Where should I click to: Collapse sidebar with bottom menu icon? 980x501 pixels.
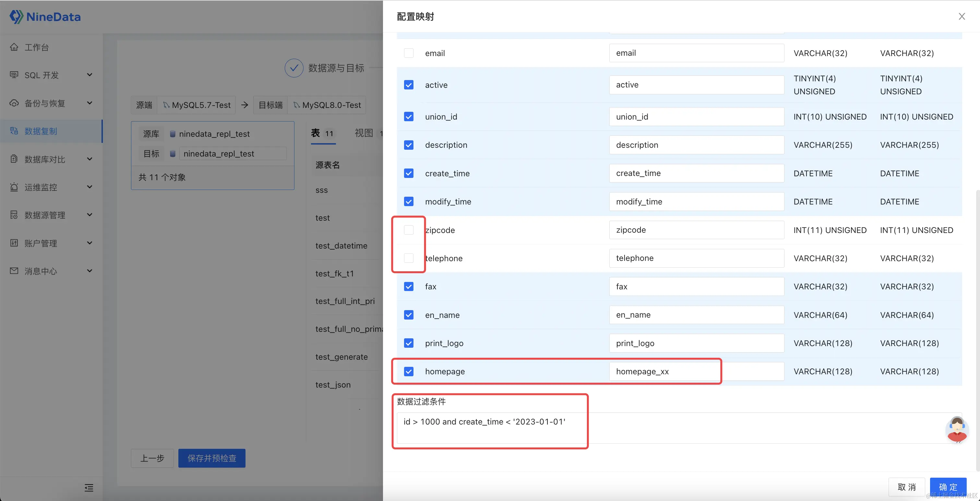(89, 488)
